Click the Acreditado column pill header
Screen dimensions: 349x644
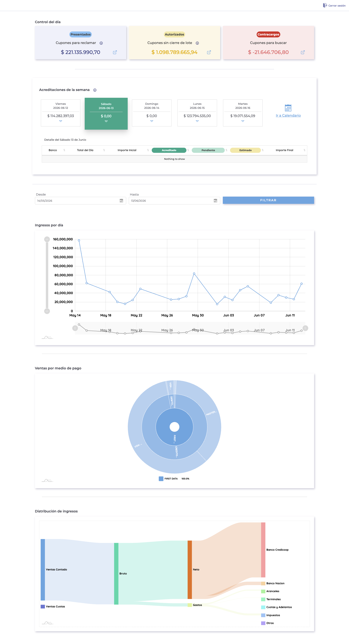click(169, 150)
